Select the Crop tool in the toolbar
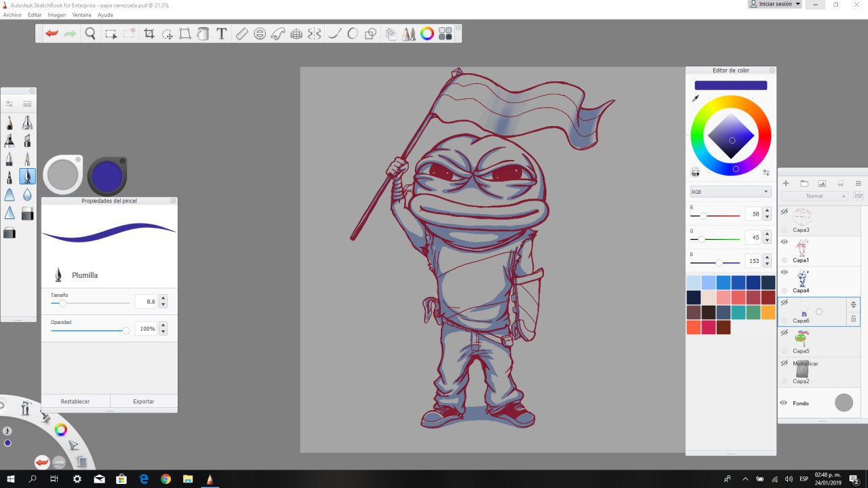Image resolution: width=868 pixels, height=488 pixels. [x=149, y=34]
